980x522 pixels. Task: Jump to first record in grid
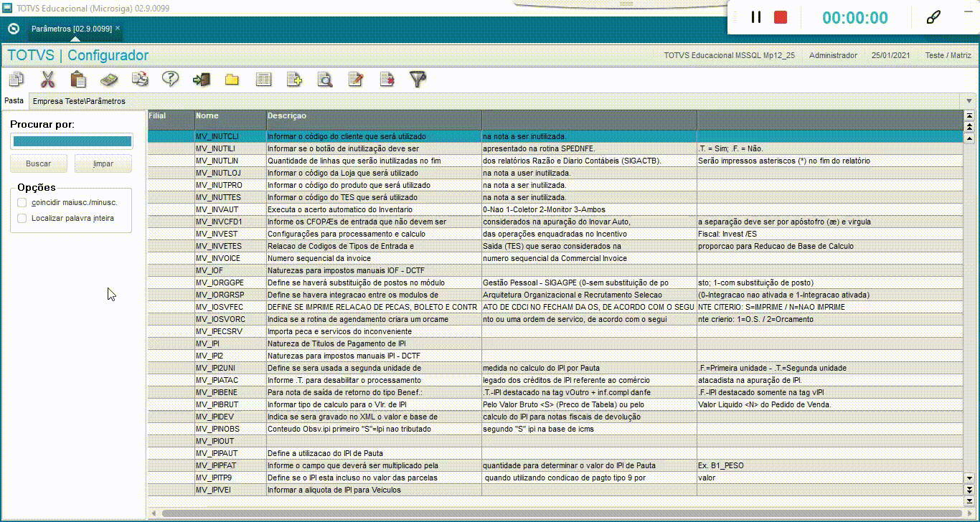(970, 115)
